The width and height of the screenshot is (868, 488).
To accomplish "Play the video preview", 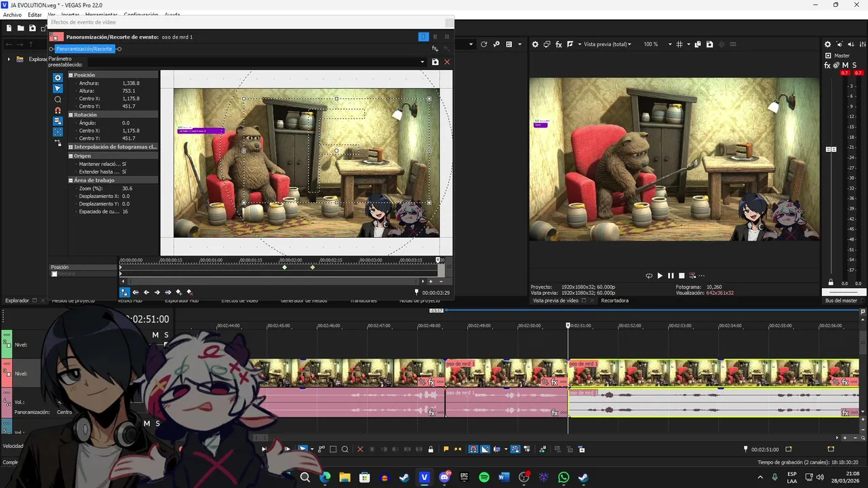I will pos(660,276).
